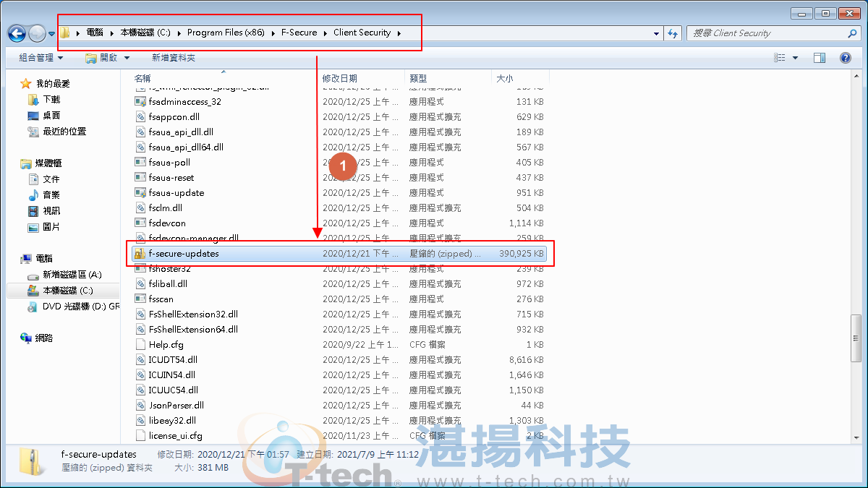Go to Program Files (x86) in breadcrumb

(226, 33)
